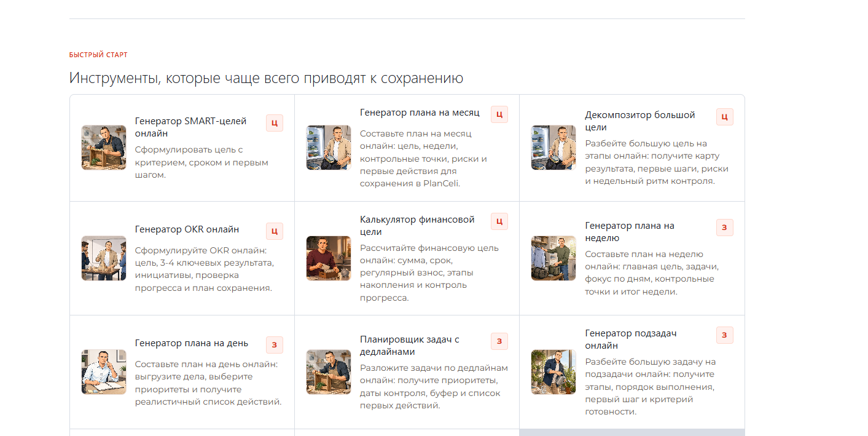Open the Генератор плана на день title
This screenshot has height=436, width=868.
pyautogui.click(x=192, y=343)
